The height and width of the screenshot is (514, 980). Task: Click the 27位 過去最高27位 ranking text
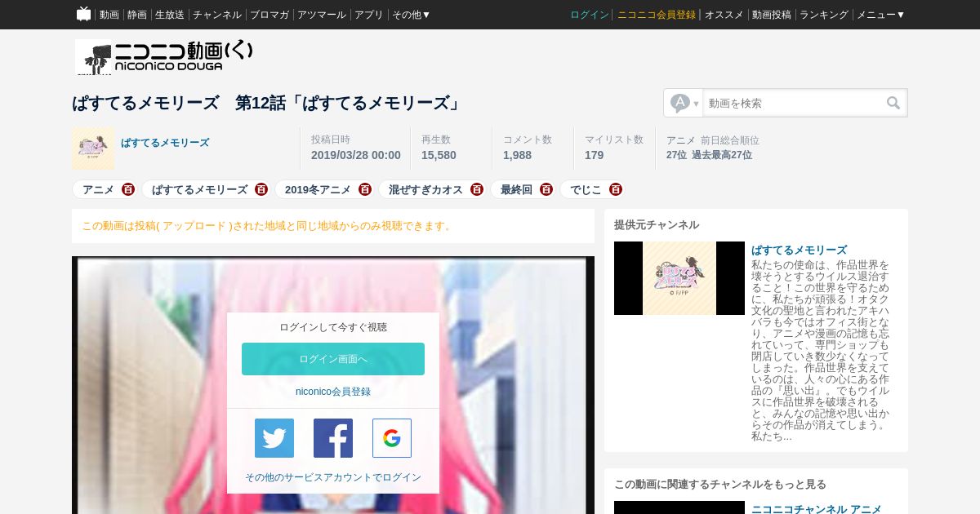point(709,155)
